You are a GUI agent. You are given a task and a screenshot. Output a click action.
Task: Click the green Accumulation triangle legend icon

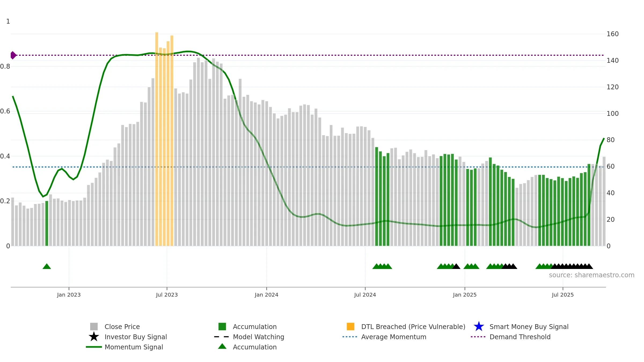(222, 346)
